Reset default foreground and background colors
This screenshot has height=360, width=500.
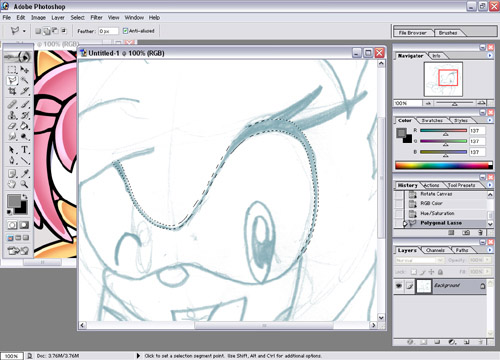click(9, 212)
